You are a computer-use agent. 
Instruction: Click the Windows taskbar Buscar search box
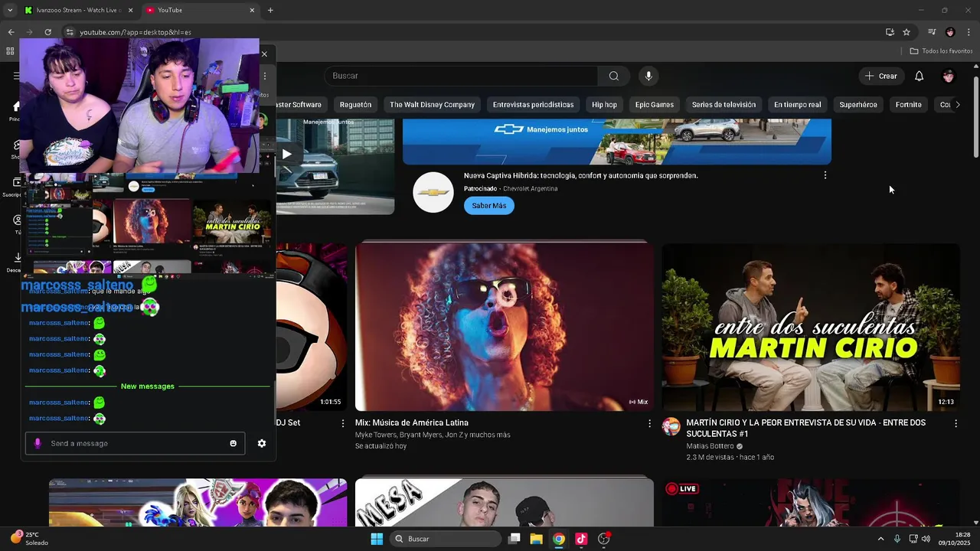pyautogui.click(x=446, y=539)
